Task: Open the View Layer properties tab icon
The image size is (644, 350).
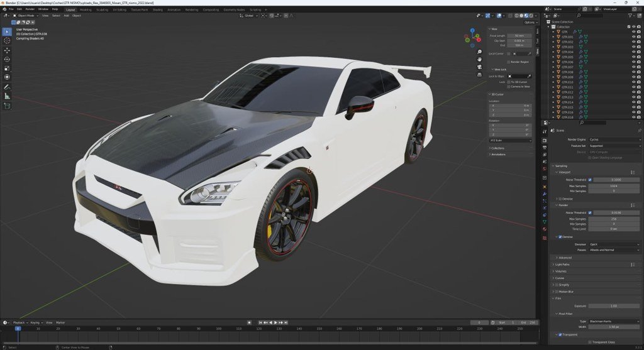Action: point(545,155)
